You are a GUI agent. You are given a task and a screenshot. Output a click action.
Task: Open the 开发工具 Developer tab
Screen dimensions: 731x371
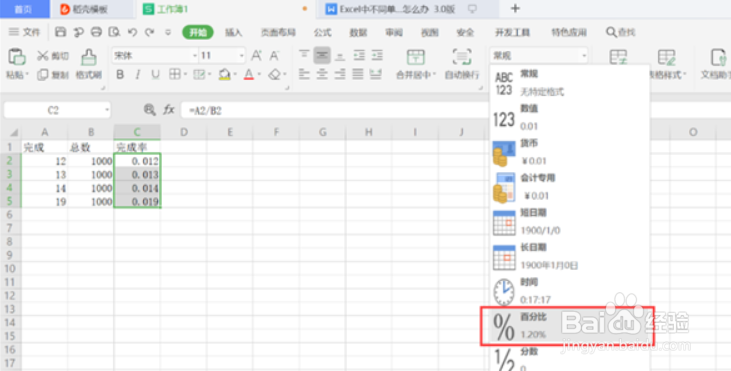click(x=512, y=32)
